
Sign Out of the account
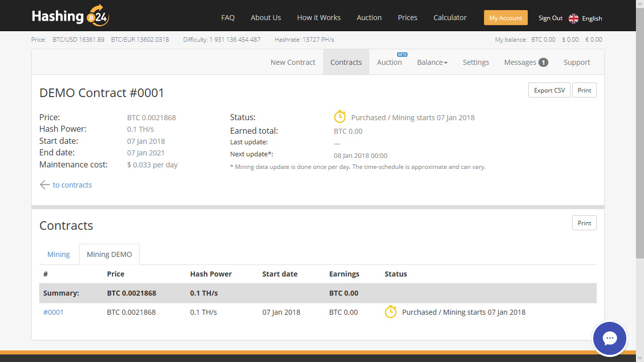coord(550,18)
